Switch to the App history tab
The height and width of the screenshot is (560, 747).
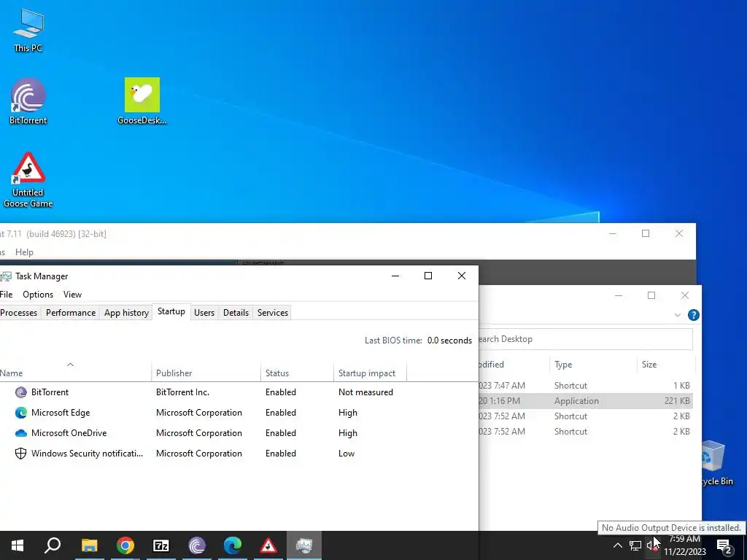coord(126,312)
